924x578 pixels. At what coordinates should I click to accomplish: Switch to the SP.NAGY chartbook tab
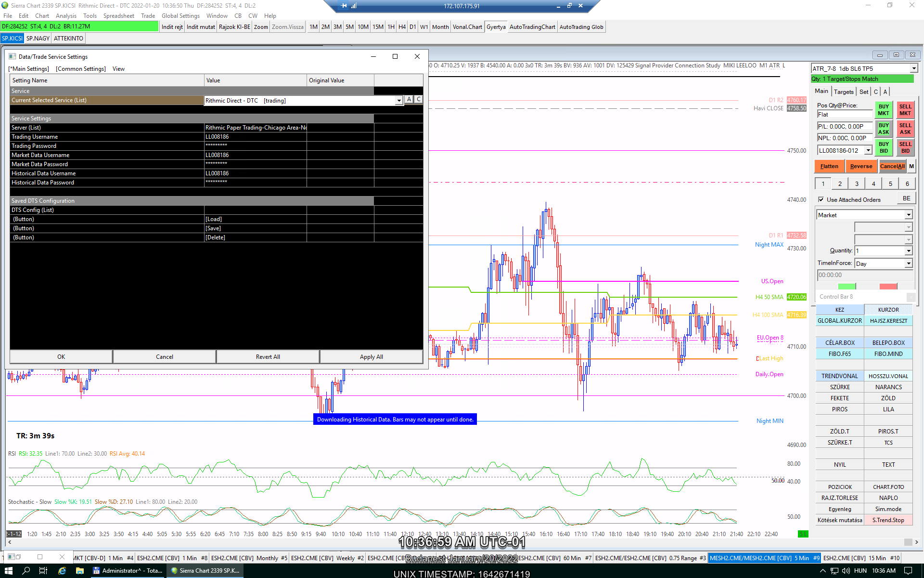pos(38,39)
